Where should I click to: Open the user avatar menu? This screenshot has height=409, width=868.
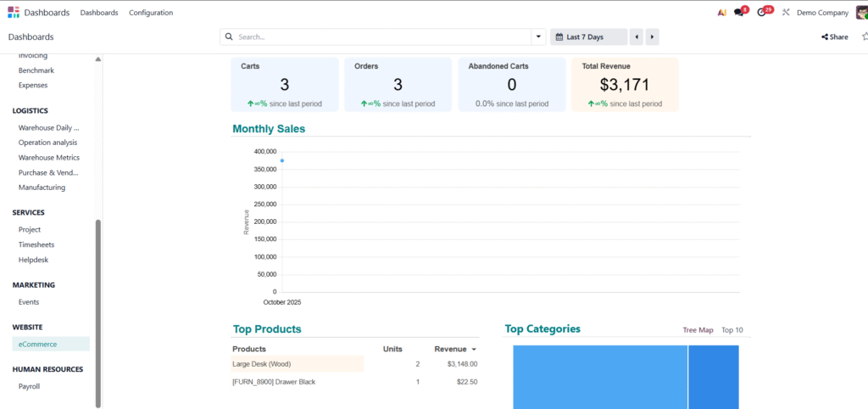tap(861, 13)
